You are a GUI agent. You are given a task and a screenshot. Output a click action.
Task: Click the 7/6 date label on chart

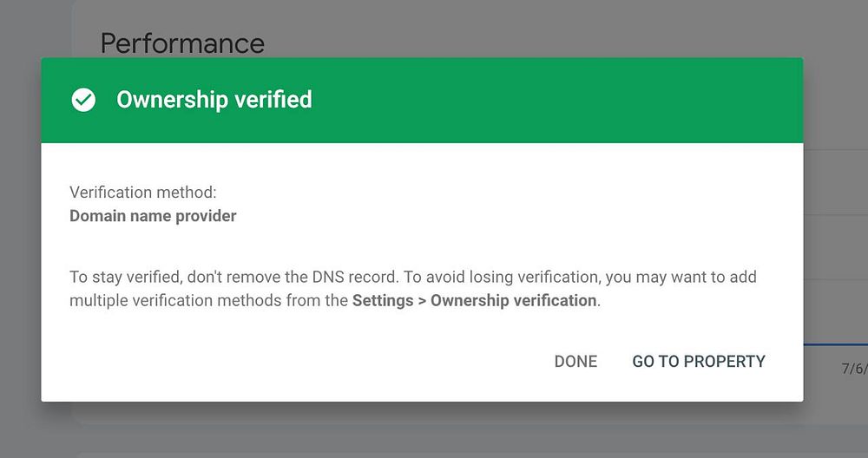(x=853, y=369)
